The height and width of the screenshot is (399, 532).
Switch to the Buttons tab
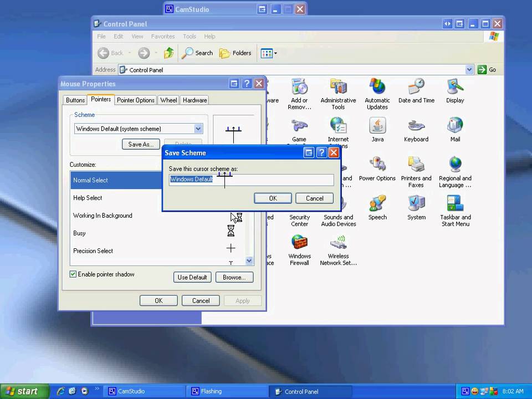(x=75, y=100)
